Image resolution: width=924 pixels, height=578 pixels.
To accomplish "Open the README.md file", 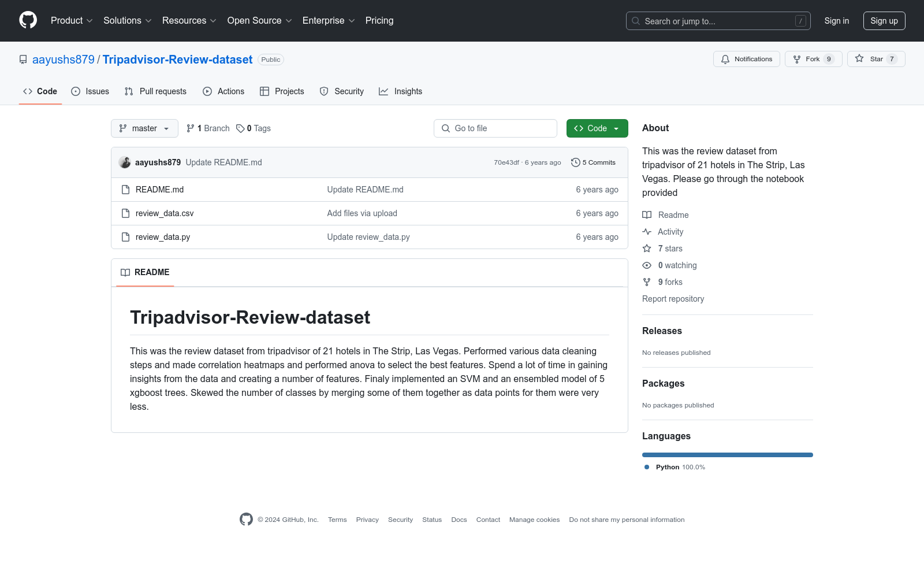I will tap(160, 190).
